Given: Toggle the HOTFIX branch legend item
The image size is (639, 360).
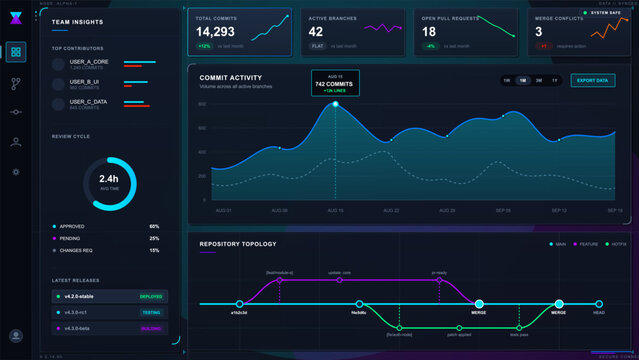Looking at the screenshot, I should (x=616, y=244).
